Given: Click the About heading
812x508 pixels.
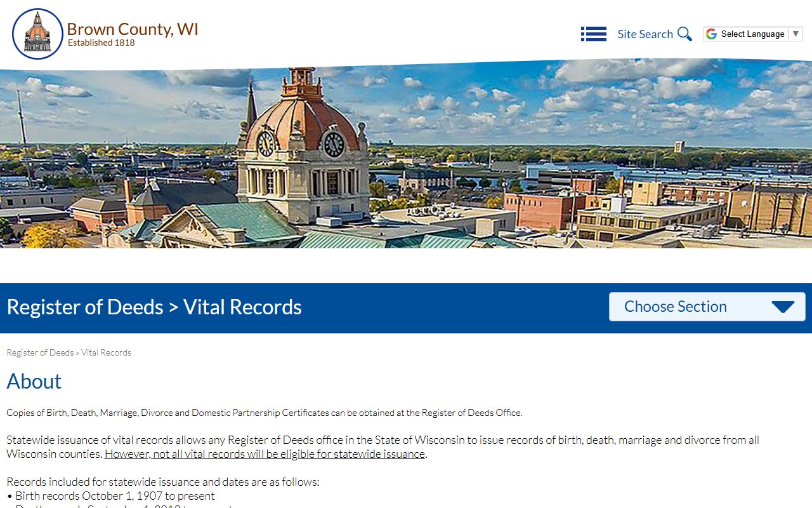Looking at the screenshot, I should point(34,381).
